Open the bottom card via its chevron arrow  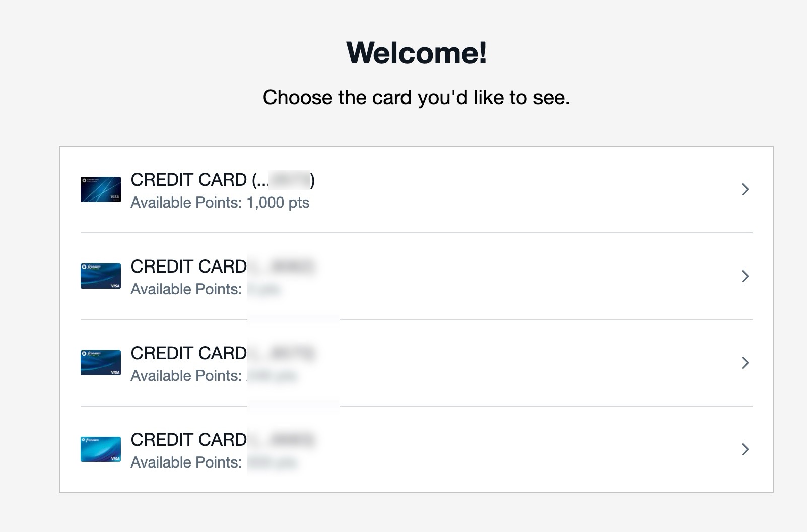[x=744, y=449]
